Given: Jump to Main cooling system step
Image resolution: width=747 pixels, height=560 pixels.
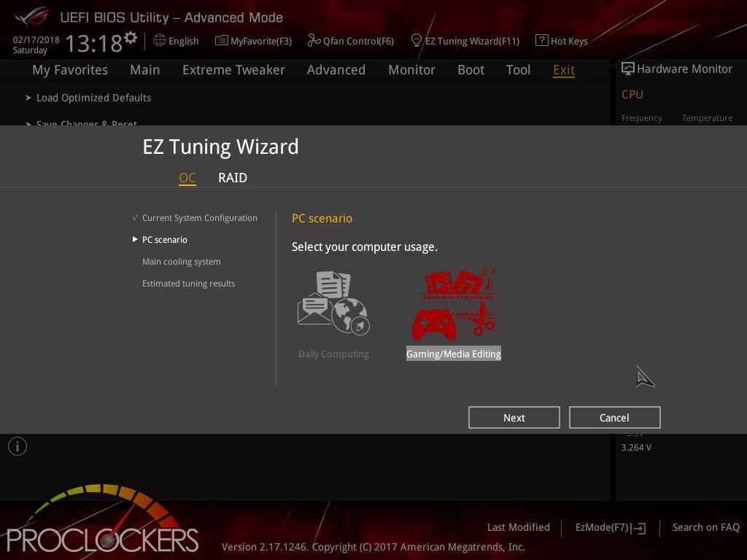Looking at the screenshot, I should click(182, 262).
